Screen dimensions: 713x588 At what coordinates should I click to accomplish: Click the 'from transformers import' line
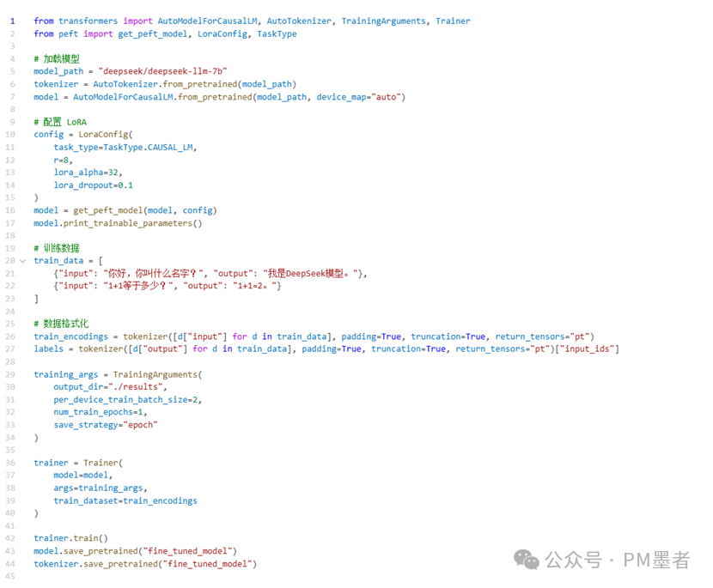pyautogui.click(x=252, y=21)
